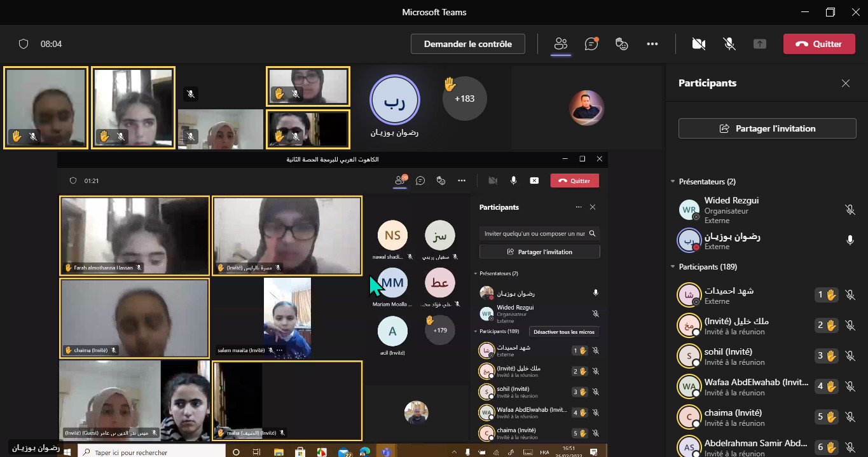Click Désactiver tous les micros button

point(565,332)
